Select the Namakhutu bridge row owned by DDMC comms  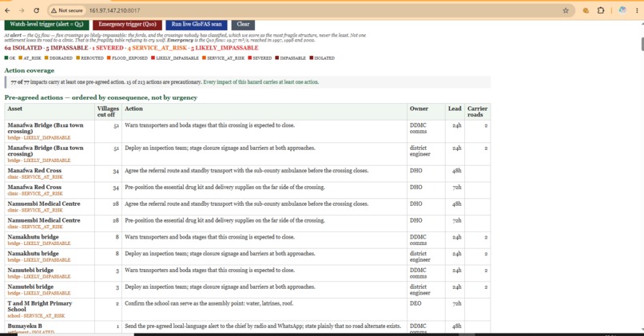coord(248,240)
